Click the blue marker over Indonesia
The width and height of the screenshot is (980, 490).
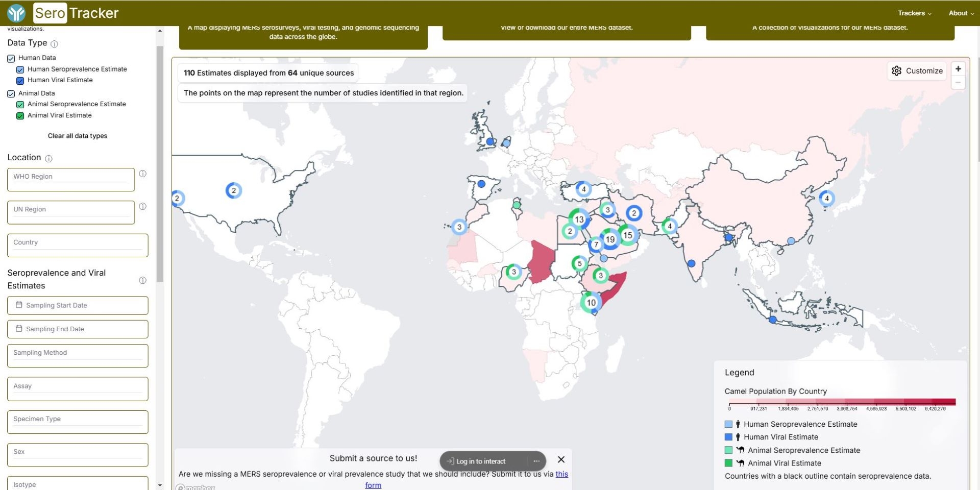[x=773, y=320]
